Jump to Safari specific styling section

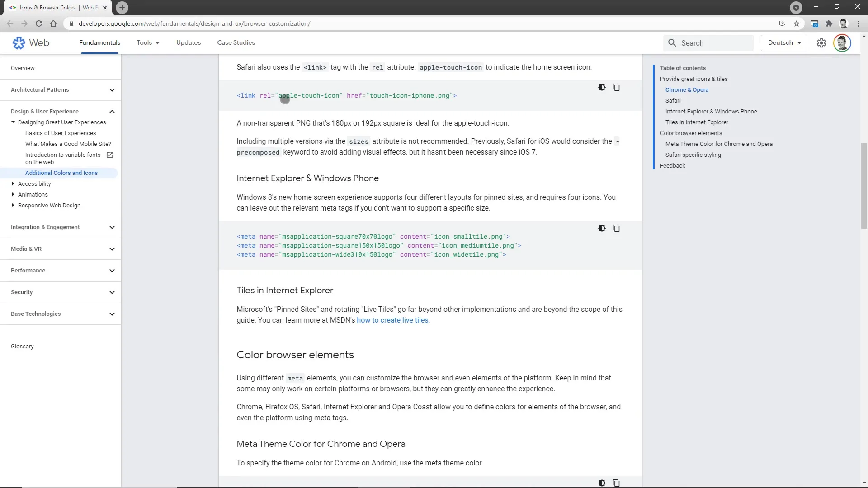click(693, 155)
